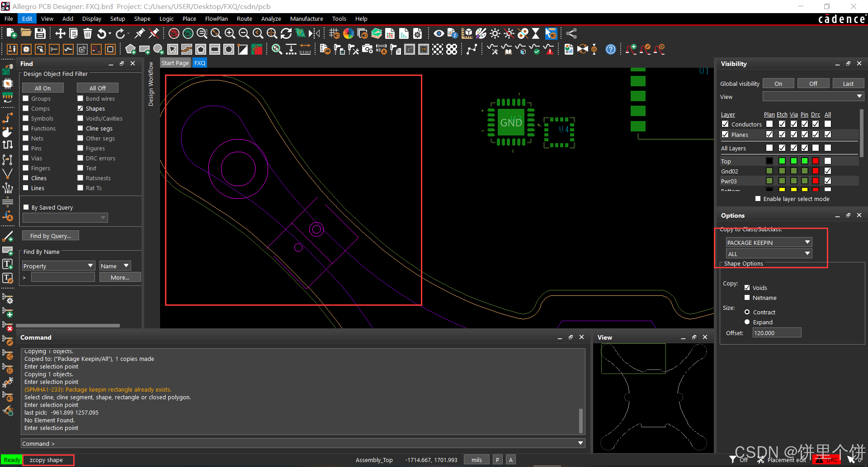The image size is (868, 467).
Task: Click the Share icon in toolbar
Action: click(571, 33)
